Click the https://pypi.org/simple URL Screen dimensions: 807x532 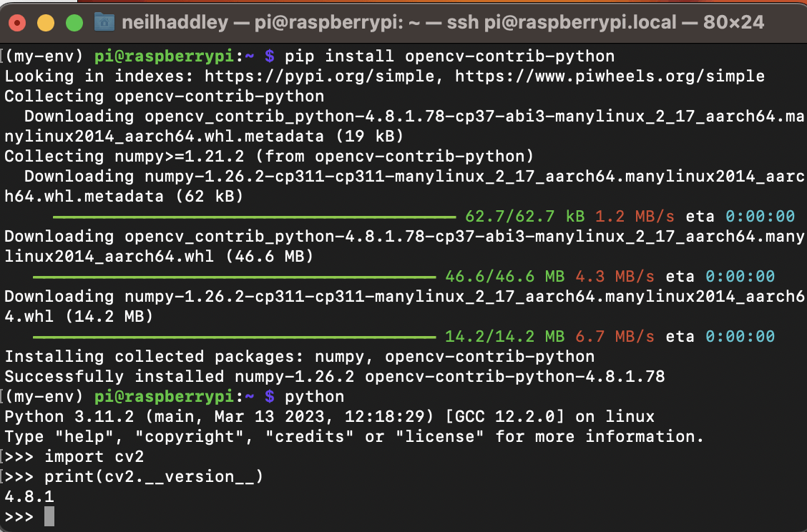coord(320,76)
